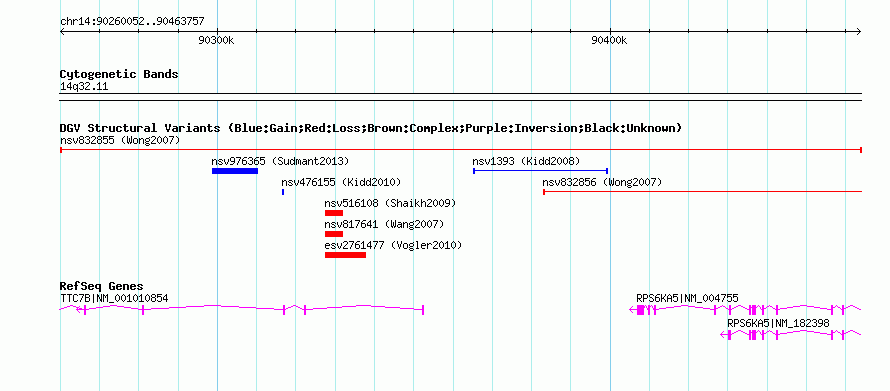Click the RefSeq Genes track title
890x391 pixels.
pyautogui.click(x=102, y=287)
